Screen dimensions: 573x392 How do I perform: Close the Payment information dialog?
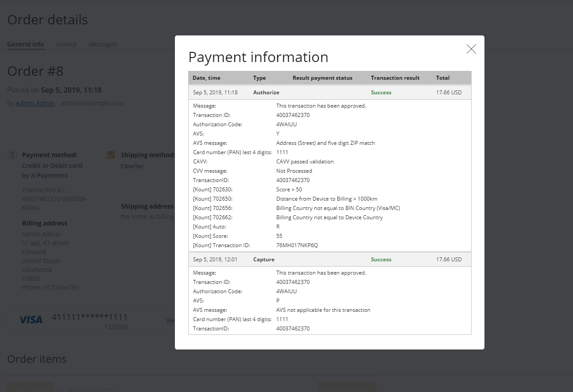471,49
